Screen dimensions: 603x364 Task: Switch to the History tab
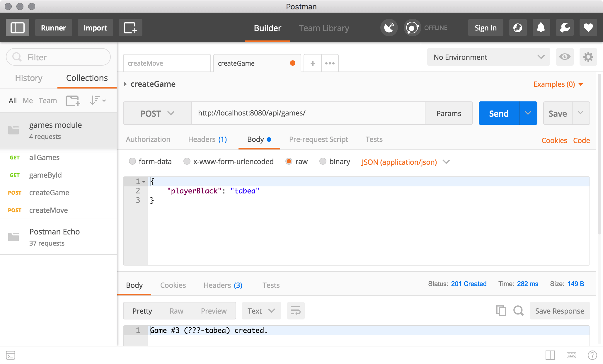[x=29, y=78]
